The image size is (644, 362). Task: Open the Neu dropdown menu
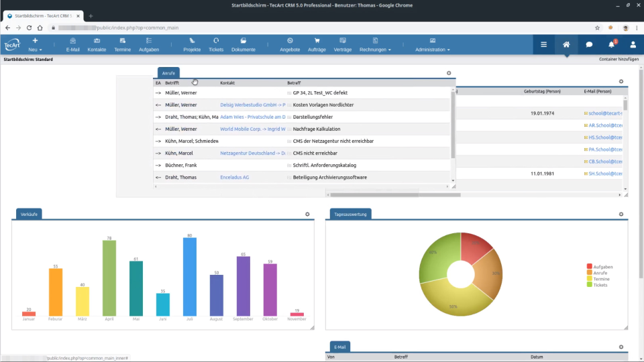pos(35,45)
